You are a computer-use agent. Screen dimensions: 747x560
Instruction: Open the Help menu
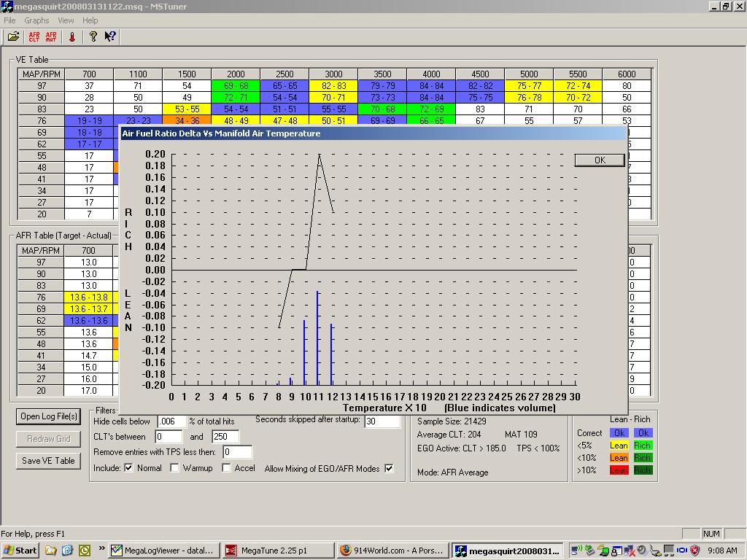point(90,20)
